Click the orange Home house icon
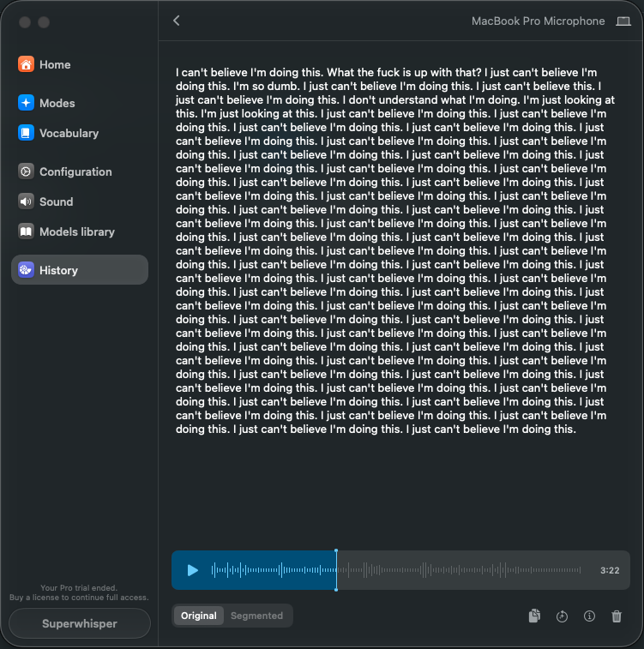 [x=26, y=64]
